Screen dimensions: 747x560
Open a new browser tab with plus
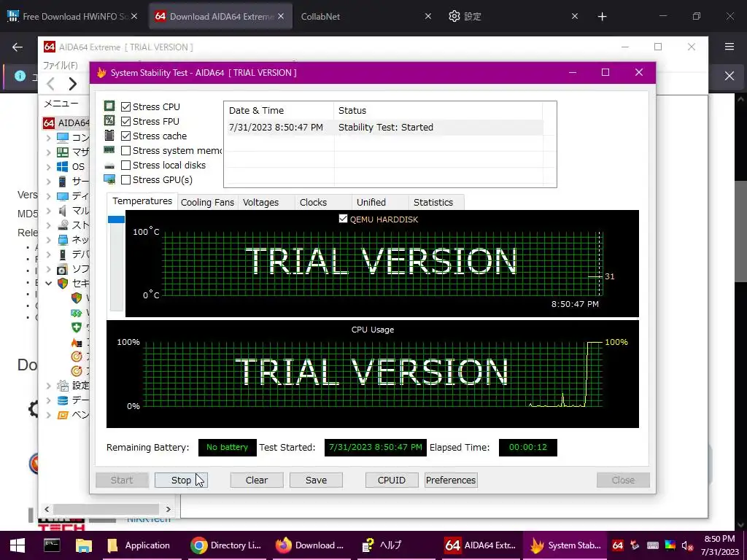pos(602,16)
